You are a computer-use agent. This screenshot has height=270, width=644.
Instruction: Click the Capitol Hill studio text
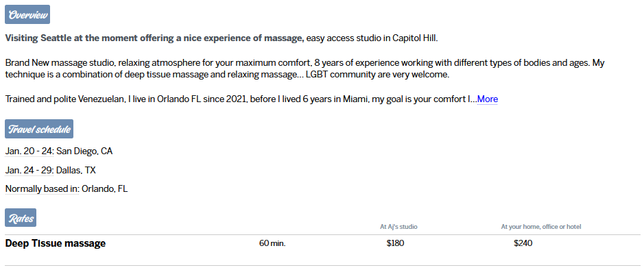[415, 38]
